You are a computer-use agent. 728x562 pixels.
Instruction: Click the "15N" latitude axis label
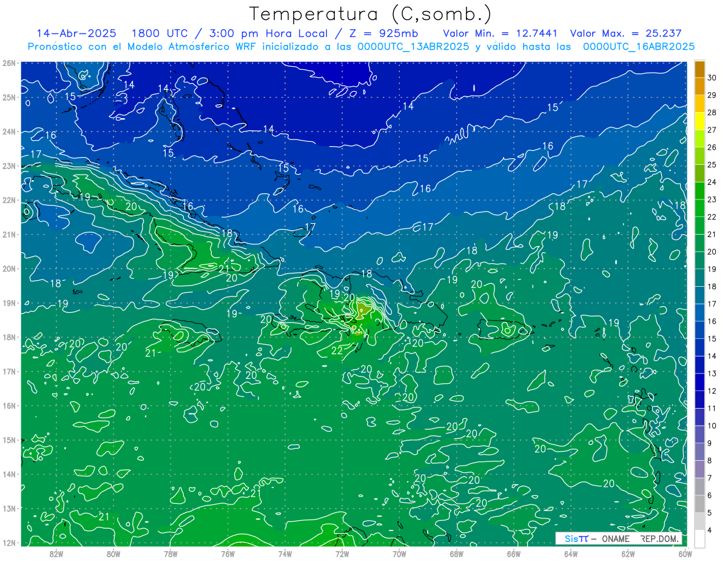tap(9, 440)
